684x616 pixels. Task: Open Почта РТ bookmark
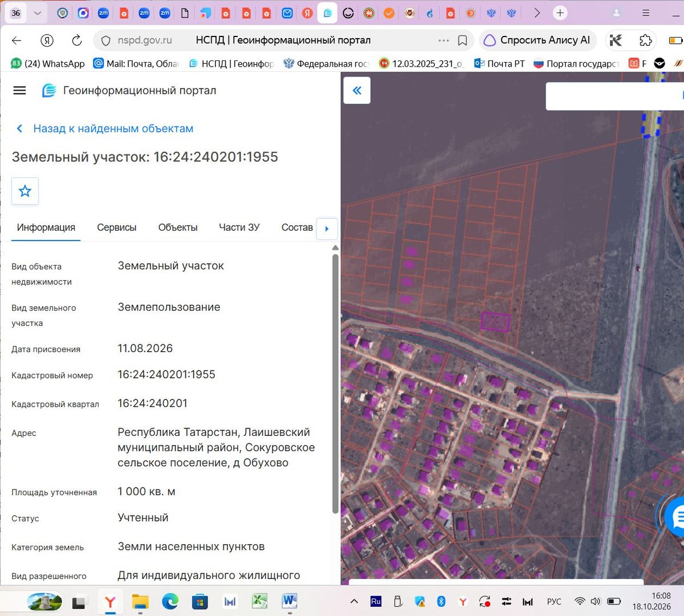click(x=500, y=64)
